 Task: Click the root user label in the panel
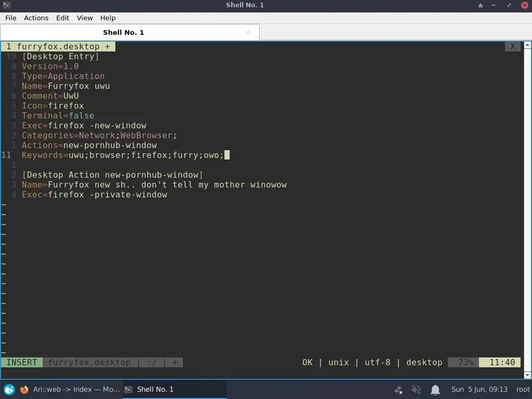(523, 389)
